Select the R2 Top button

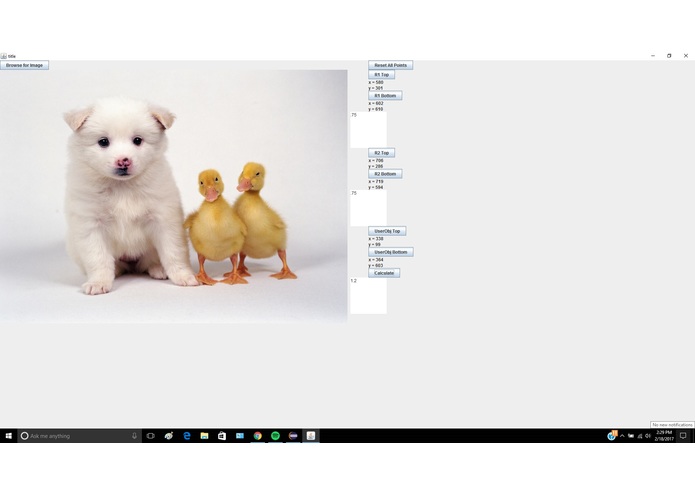click(x=381, y=153)
